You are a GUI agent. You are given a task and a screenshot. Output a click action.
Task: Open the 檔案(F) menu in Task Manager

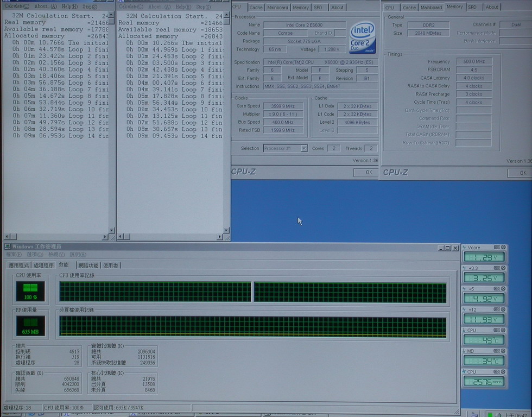point(14,255)
